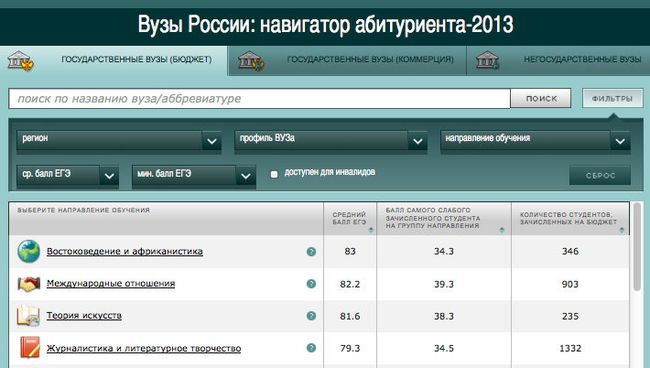This screenshot has height=368, width=650.
Task: Open Журналистика и литературное творчество link
Action: coord(144,348)
